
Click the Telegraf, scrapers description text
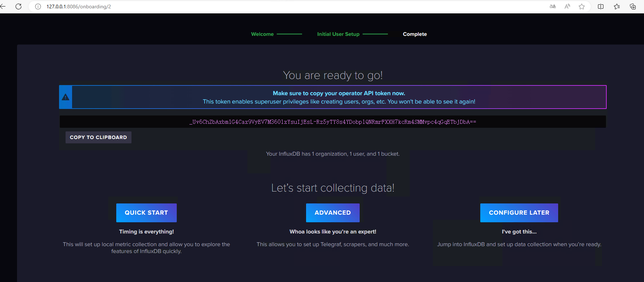tap(333, 244)
